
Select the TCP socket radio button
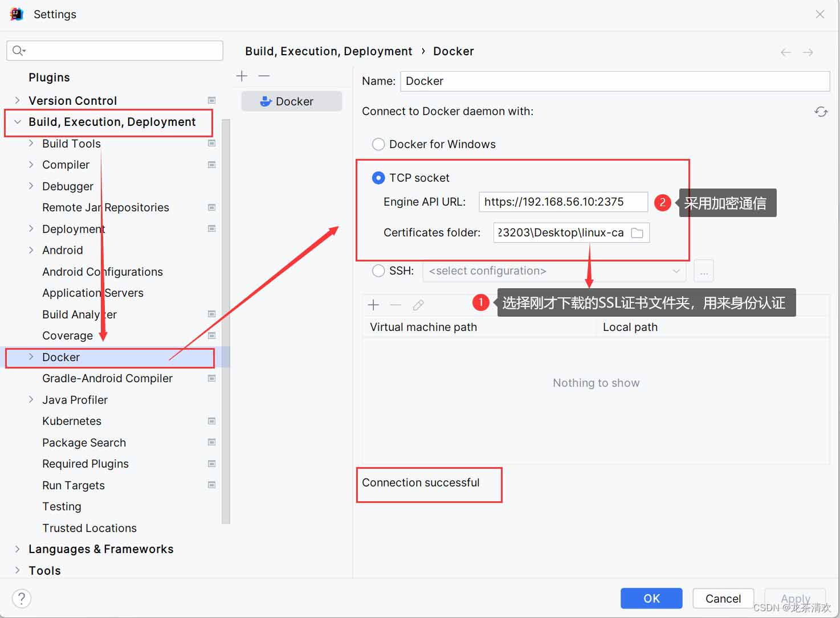coord(378,178)
